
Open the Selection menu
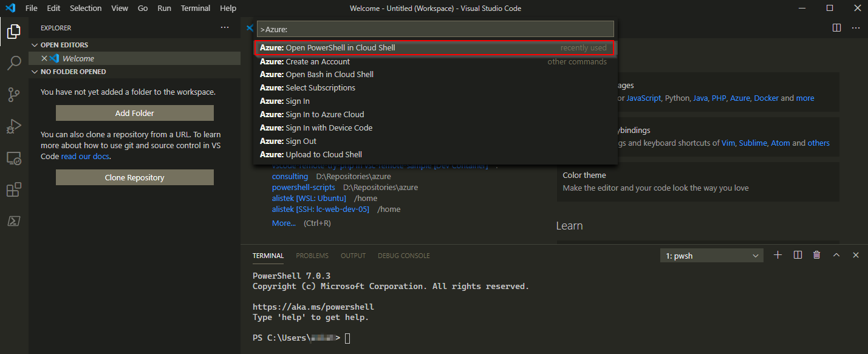coord(86,9)
